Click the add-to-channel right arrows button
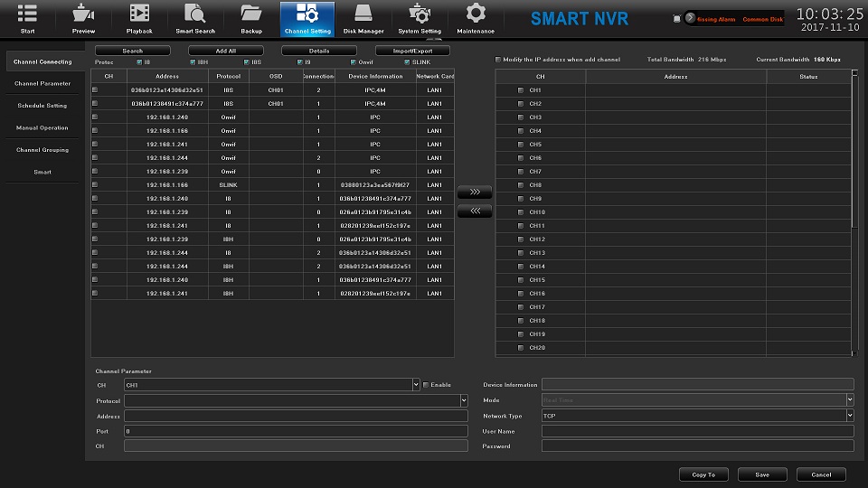The height and width of the screenshot is (488, 868). coord(475,192)
